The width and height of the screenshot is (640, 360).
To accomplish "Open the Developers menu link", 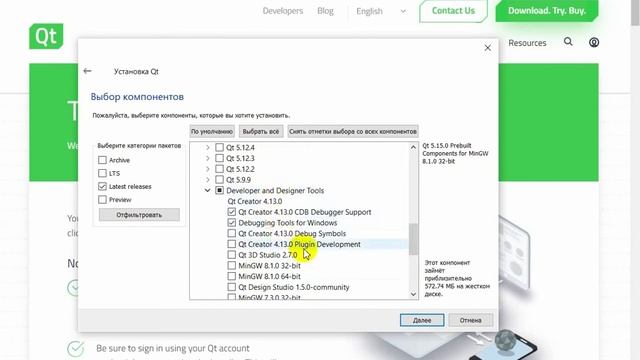I will click(283, 11).
